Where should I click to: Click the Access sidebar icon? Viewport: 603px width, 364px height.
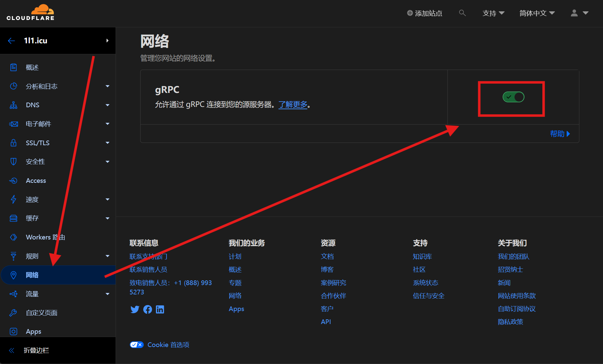click(x=13, y=181)
